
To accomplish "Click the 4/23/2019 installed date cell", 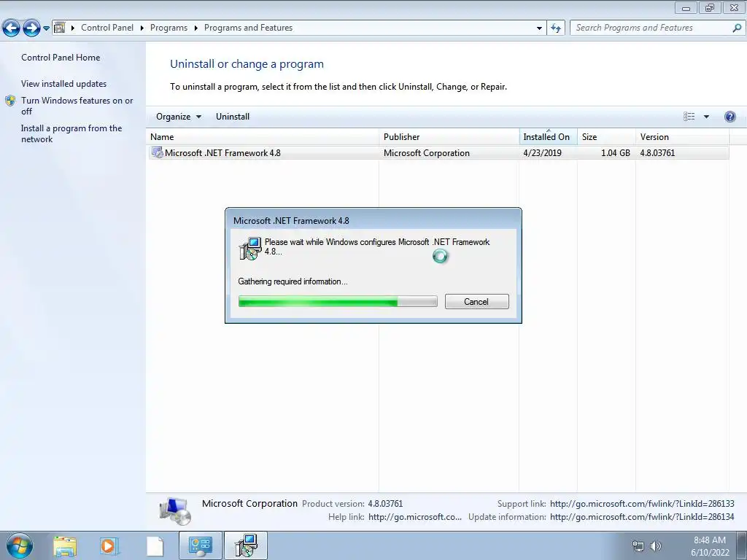I will point(542,153).
